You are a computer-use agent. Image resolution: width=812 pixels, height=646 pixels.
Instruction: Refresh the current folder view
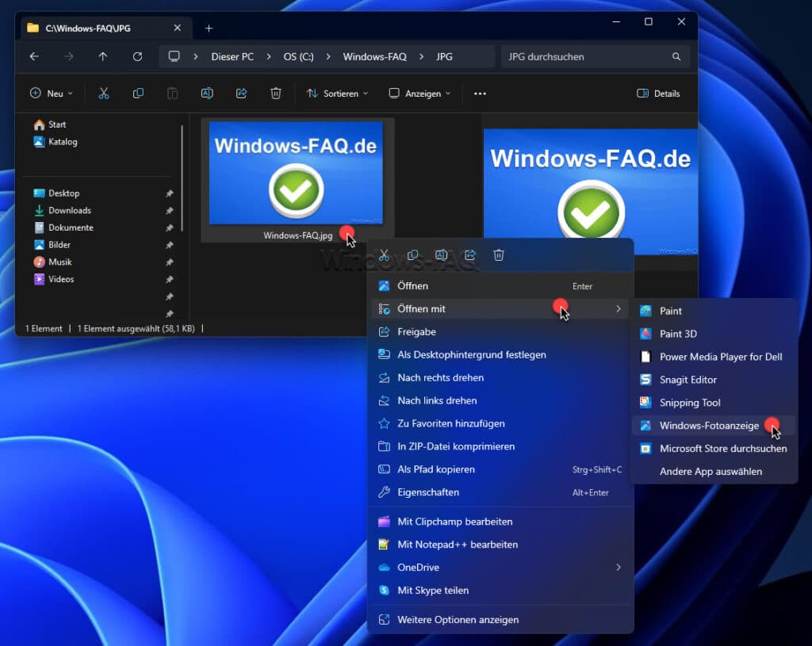pos(137,56)
